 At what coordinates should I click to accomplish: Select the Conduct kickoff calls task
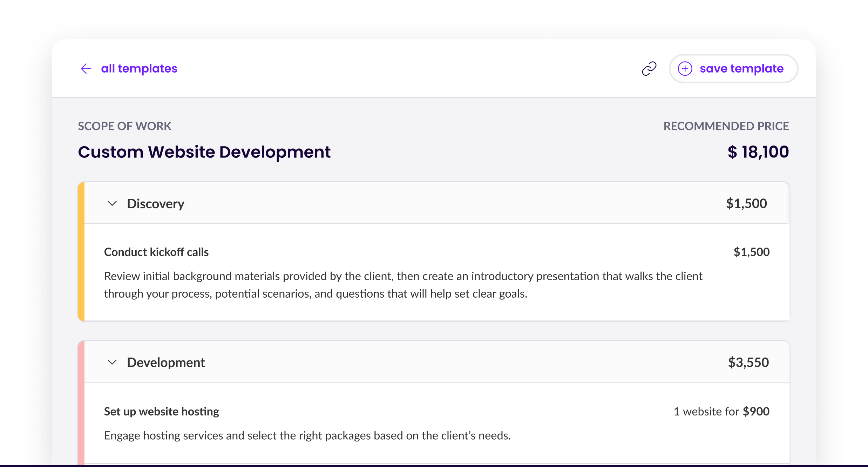156,252
